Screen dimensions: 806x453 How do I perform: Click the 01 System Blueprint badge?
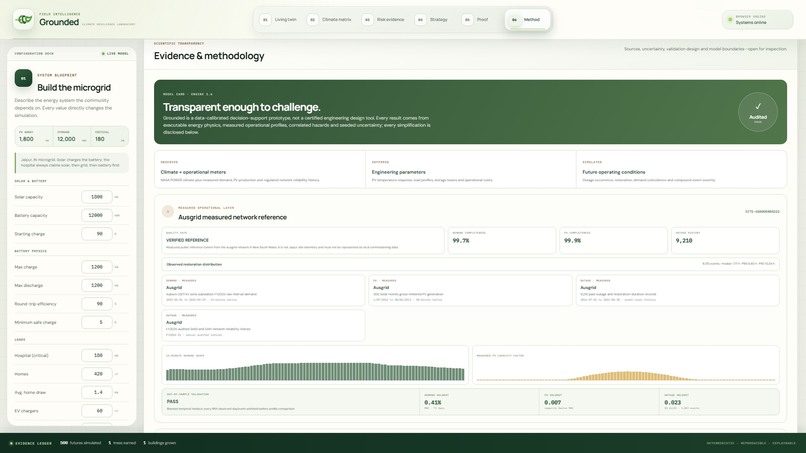click(23, 78)
